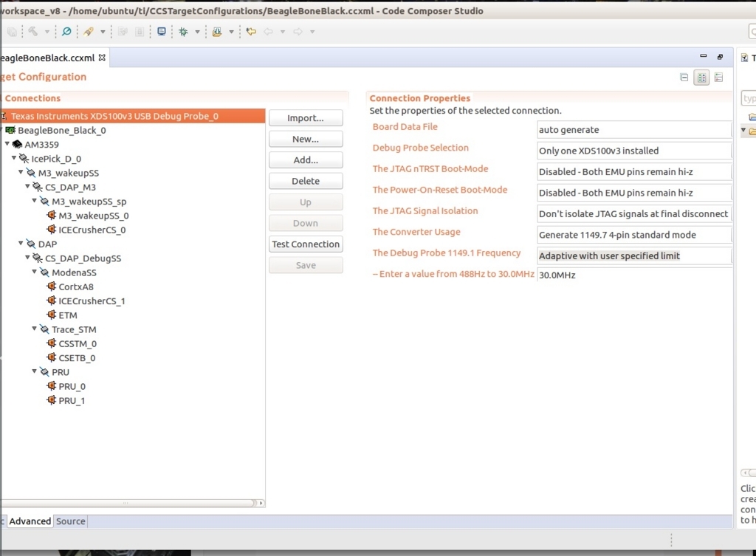Click the ETM chip icon
This screenshot has width=756, height=556.
click(x=52, y=315)
